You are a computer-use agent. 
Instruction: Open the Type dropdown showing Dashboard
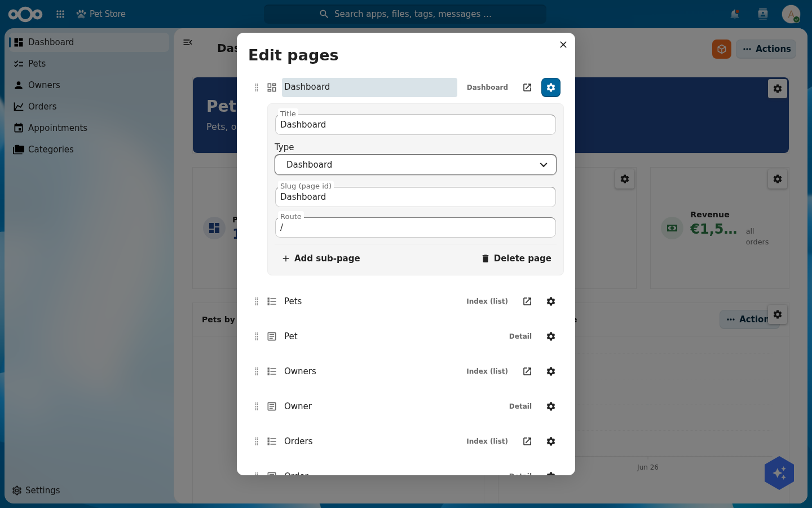point(416,165)
